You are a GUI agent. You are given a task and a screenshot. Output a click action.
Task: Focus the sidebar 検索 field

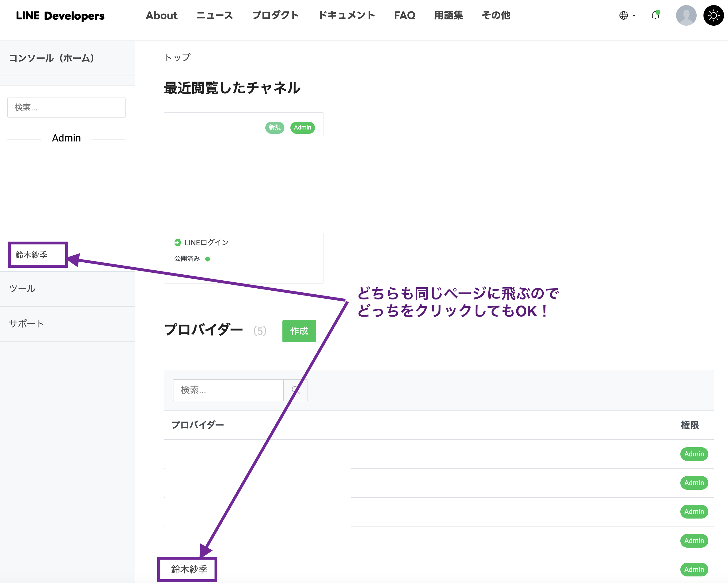(x=66, y=108)
